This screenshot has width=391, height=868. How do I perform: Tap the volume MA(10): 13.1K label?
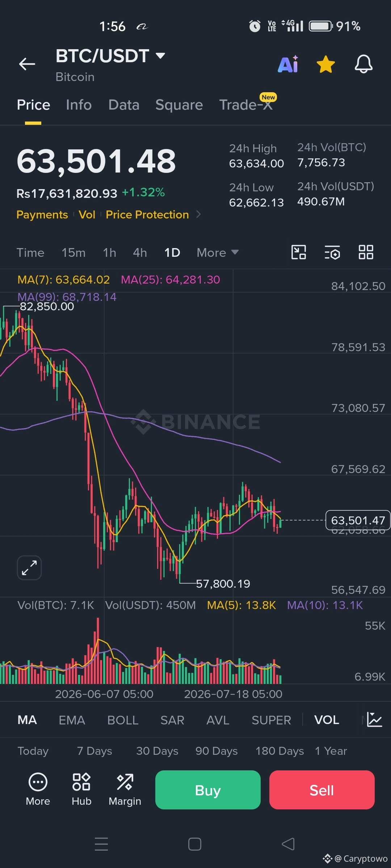325,605
